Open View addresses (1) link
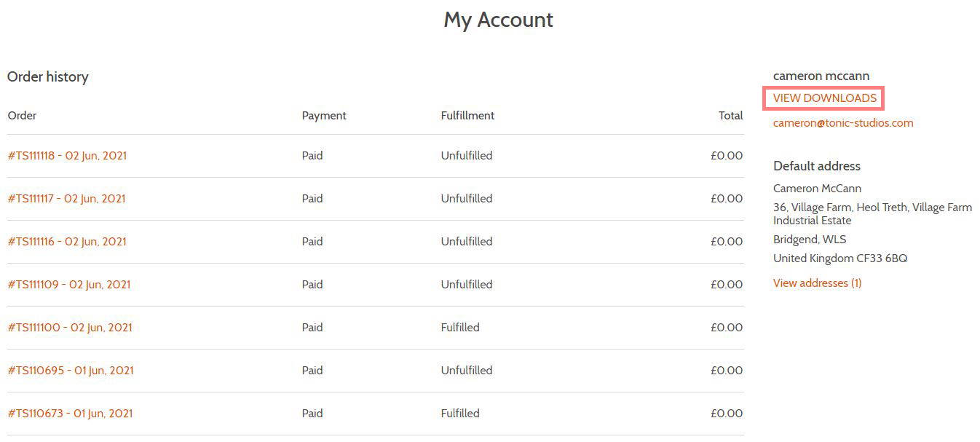 817,283
